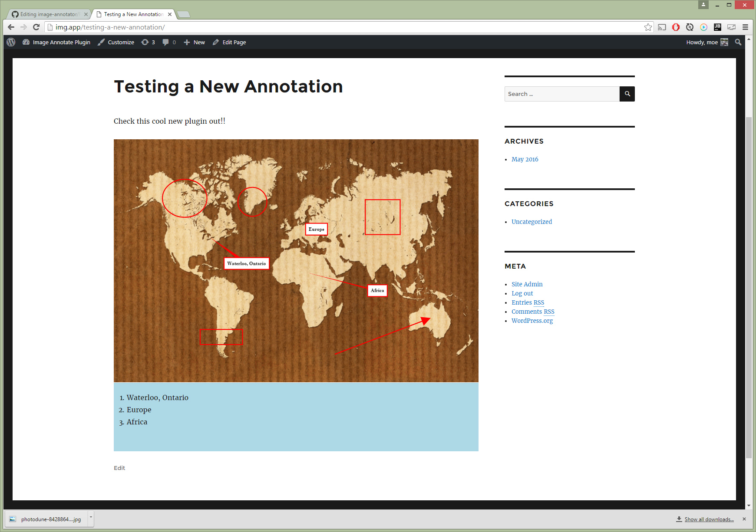Click the circular arrow sync extension icon
This screenshot has height=532, width=756.
click(x=690, y=27)
